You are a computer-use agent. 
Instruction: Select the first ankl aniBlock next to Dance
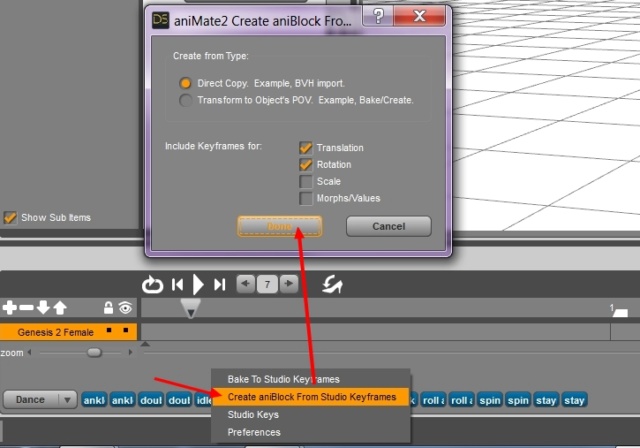94,400
